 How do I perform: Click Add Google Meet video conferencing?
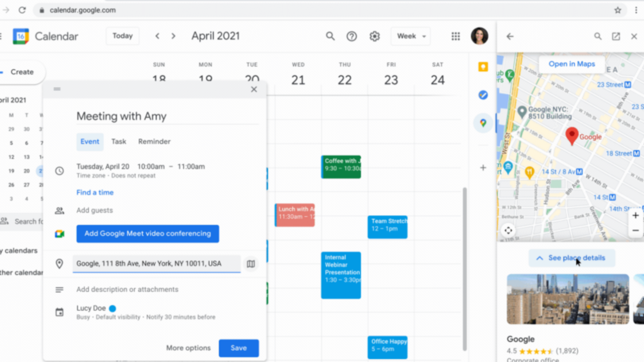coord(148,234)
